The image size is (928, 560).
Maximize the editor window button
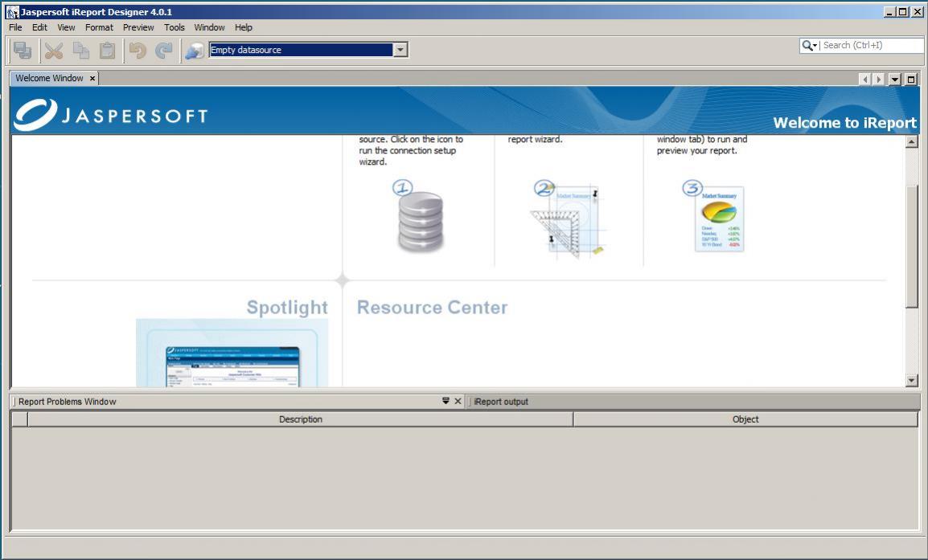click(x=911, y=79)
